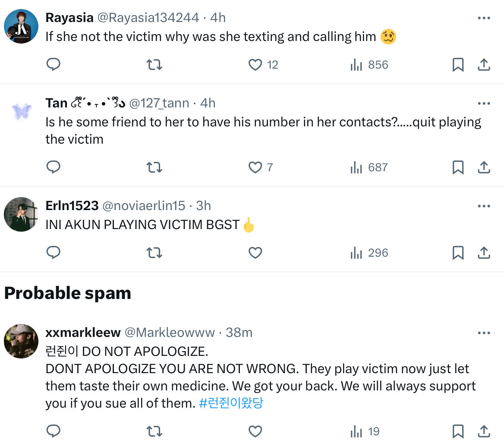Screen dimensions: 504x440
Task: Click xxmarkleew's profile avatar
Action: pos(21,341)
